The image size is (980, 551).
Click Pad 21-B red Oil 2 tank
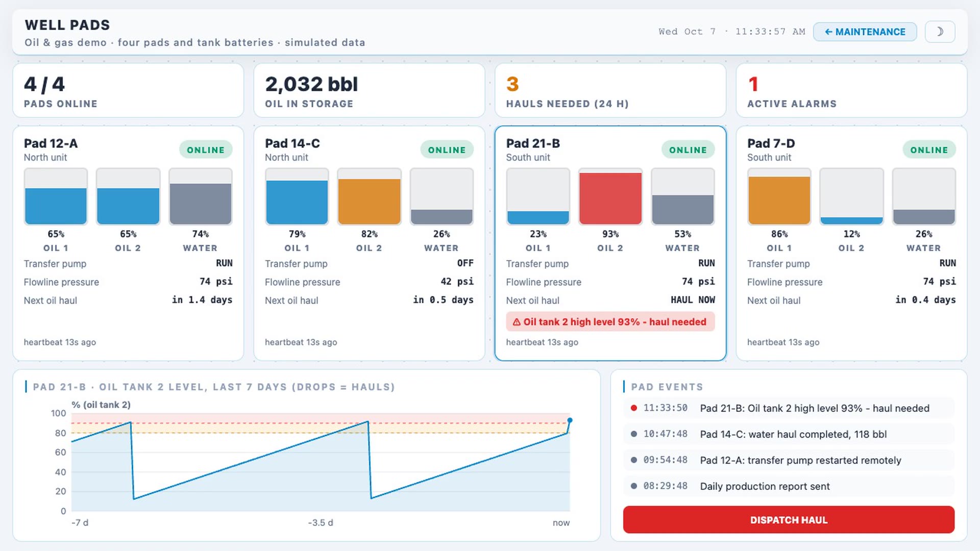tap(610, 196)
